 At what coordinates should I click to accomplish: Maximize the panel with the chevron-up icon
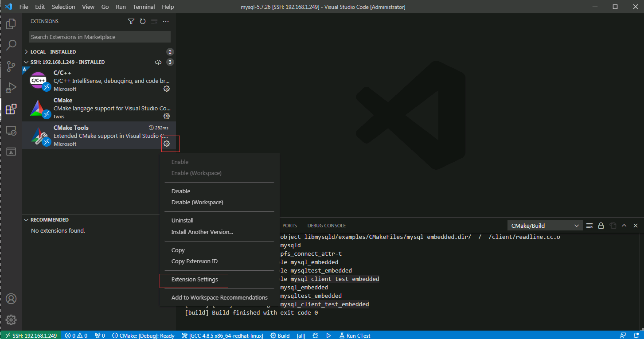pos(624,226)
